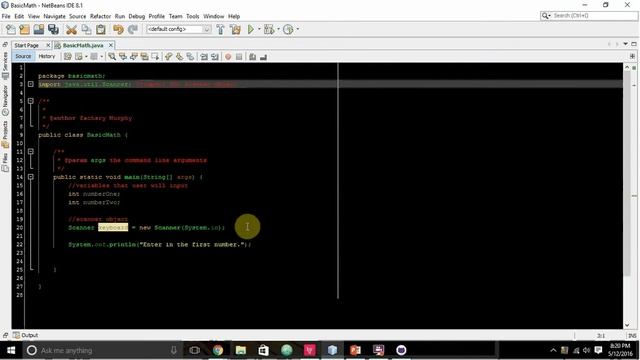This screenshot has height=360, width=640.
Task: Start macro recording with the red circle
Action: click(x=228, y=57)
